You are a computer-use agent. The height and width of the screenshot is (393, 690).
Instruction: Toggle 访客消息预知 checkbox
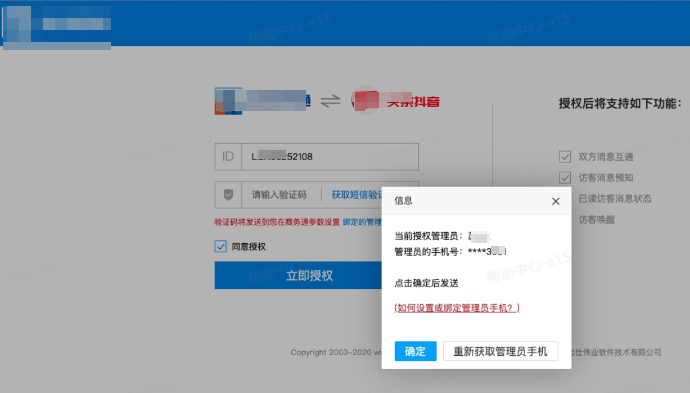[565, 178]
